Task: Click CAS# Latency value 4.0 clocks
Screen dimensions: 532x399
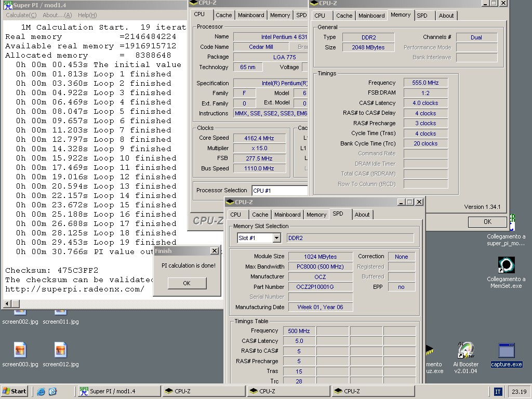Action: tap(425, 103)
